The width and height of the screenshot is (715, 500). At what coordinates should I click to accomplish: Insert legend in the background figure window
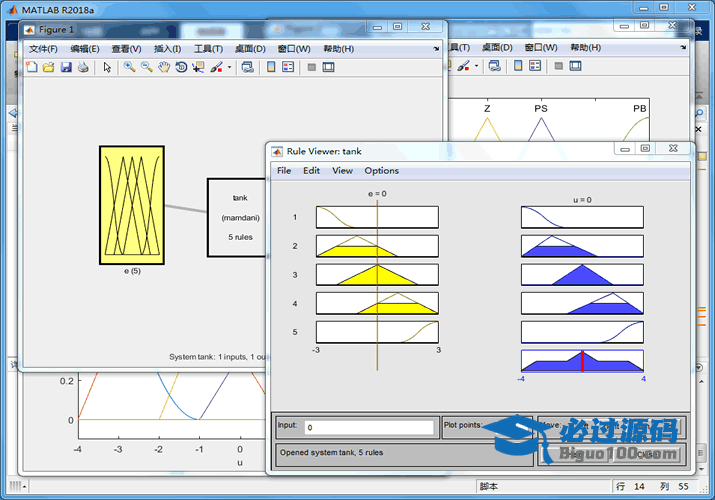(535, 66)
